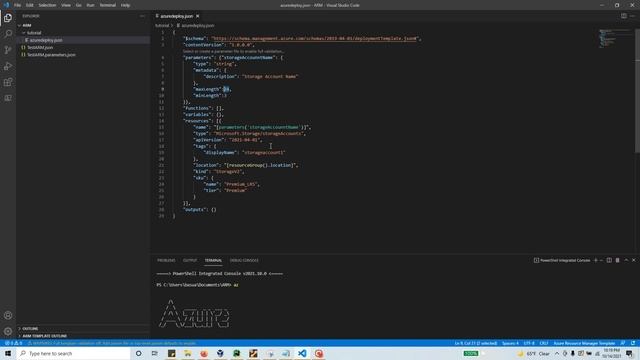The image size is (640, 360).
Task: Click Spaces: 4 indentation status entry
Action: pyautogui.click(x=510, y=343)
